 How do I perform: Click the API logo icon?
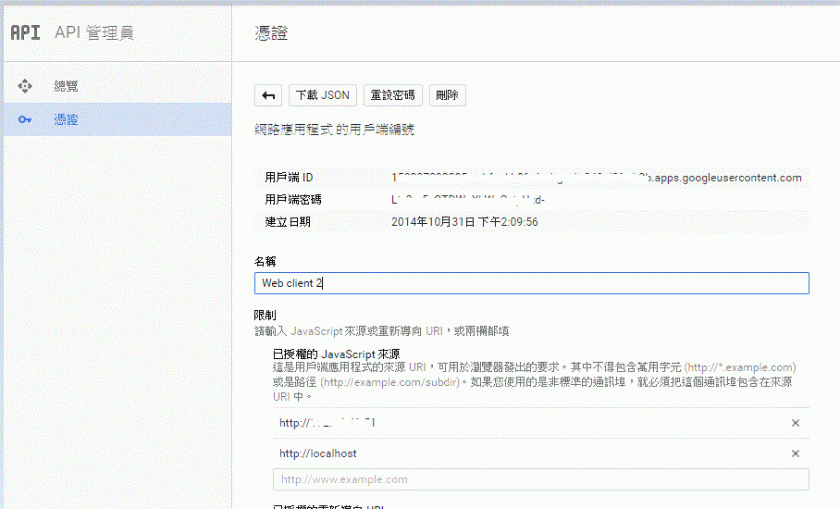tap(25, 33)
